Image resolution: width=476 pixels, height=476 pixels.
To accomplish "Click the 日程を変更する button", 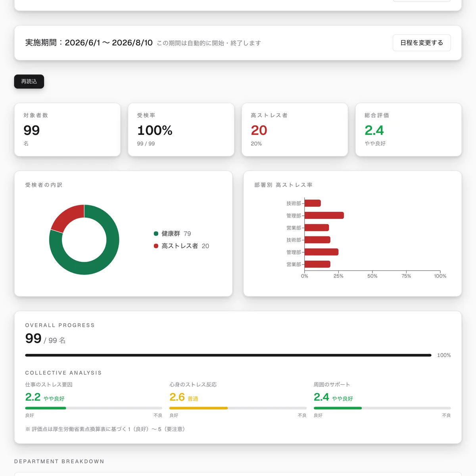I will tap(422, 43).
